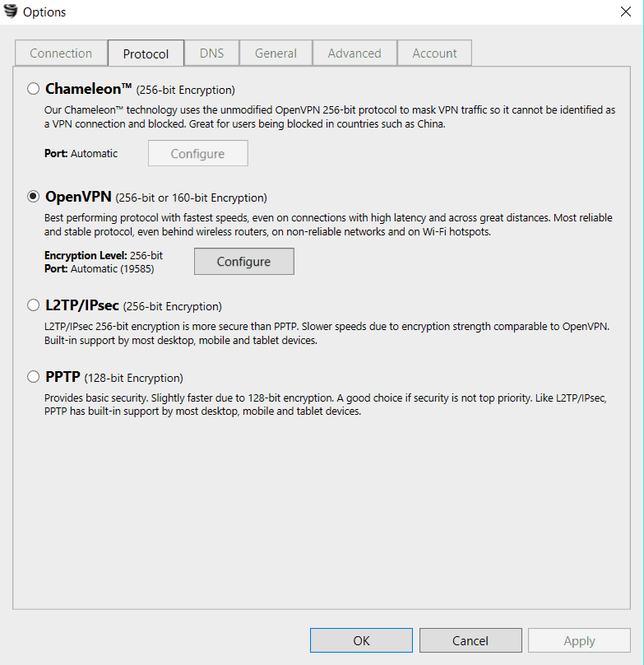
Task: Select the Chameleon protocol radio button
Action: pos(33,89)
